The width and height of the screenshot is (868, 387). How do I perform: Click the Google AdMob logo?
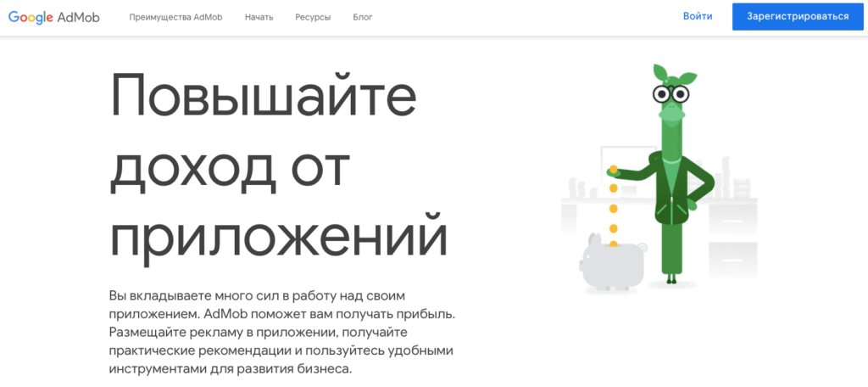coord(54,17)
